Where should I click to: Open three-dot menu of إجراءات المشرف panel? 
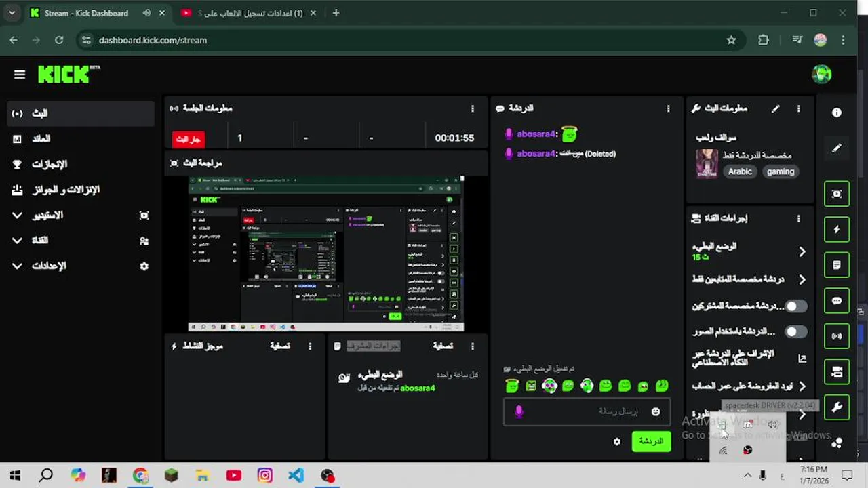(x=473, y=346)
